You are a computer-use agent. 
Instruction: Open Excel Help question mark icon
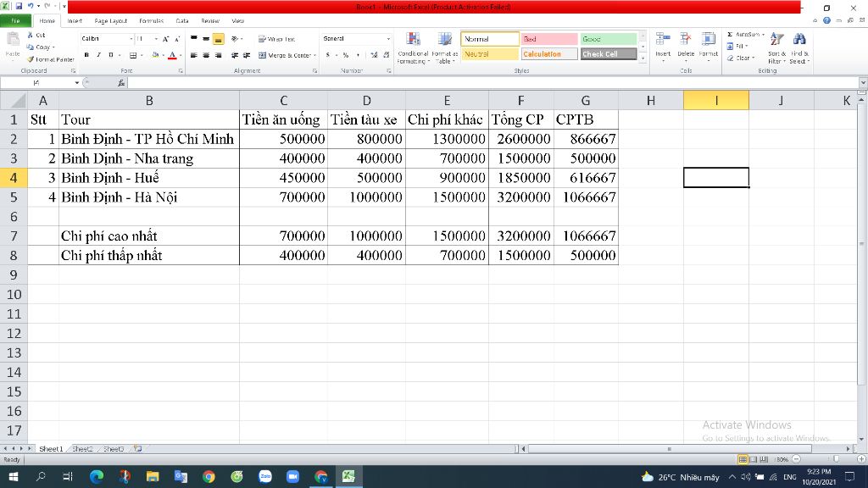[826, 20]
